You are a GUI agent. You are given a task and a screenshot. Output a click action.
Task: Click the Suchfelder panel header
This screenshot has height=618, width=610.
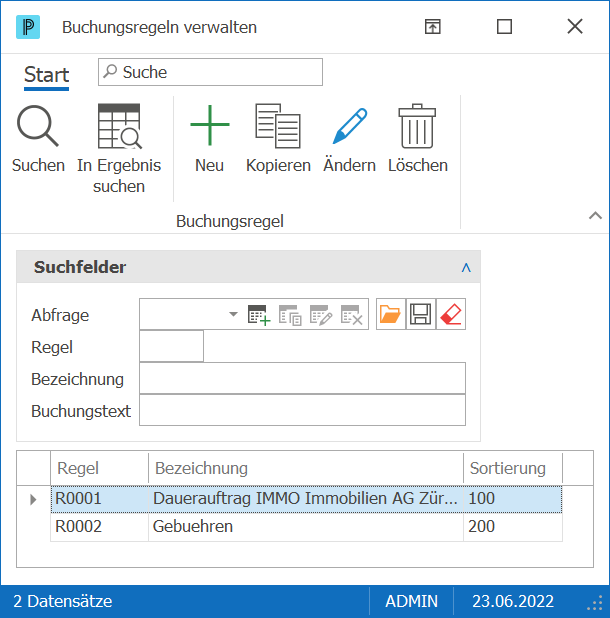pos(248,267)
